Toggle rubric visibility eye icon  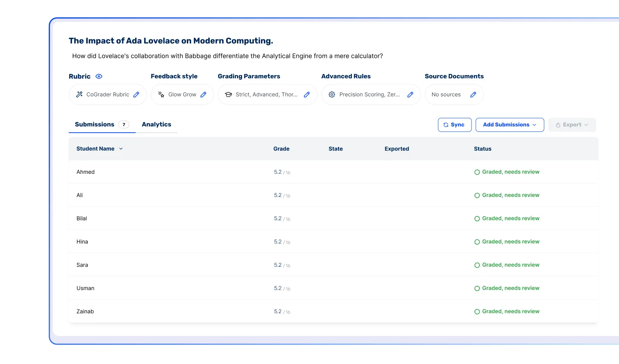[x=99, y=76]
